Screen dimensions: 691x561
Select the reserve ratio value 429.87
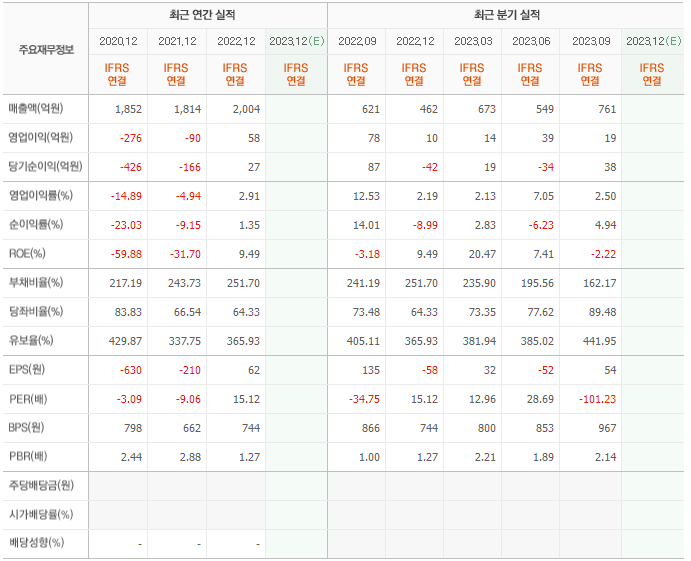125,342
